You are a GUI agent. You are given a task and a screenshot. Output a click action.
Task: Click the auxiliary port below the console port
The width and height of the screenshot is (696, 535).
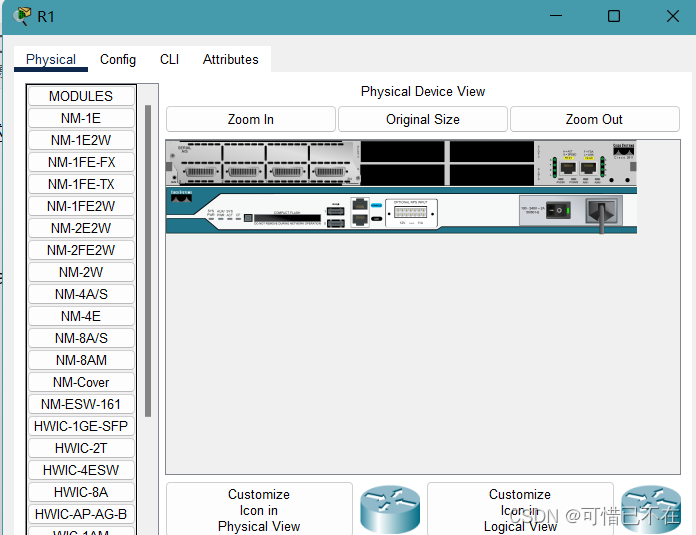pyautogui.click(x=360, y=219)
